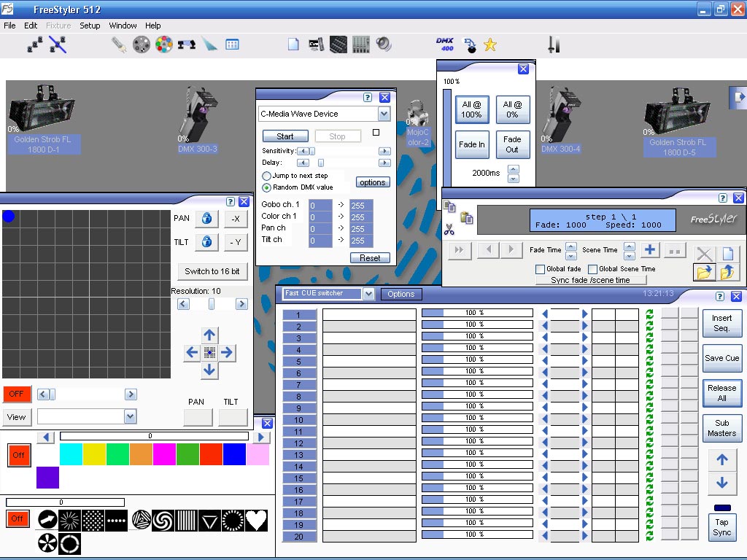Viewport: 747px width, 560px height.
Task: Click the flashlight lamp toolbar icon
Action: (119, 44)
